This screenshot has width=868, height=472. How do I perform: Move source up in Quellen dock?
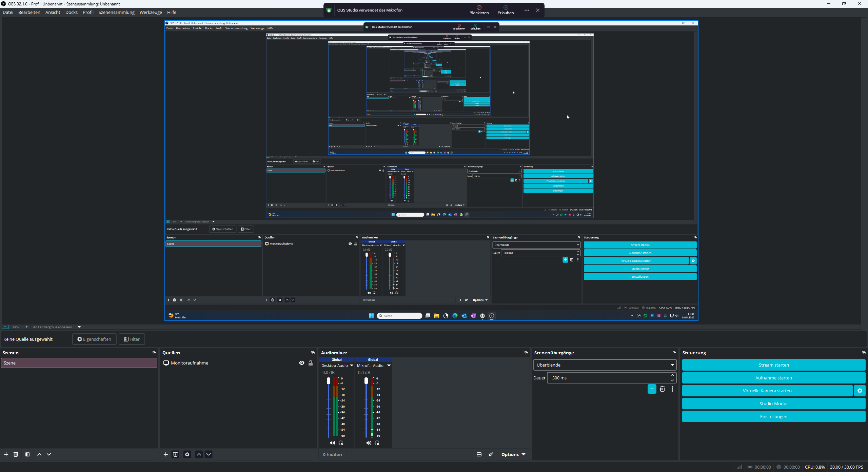pos(199,454)
